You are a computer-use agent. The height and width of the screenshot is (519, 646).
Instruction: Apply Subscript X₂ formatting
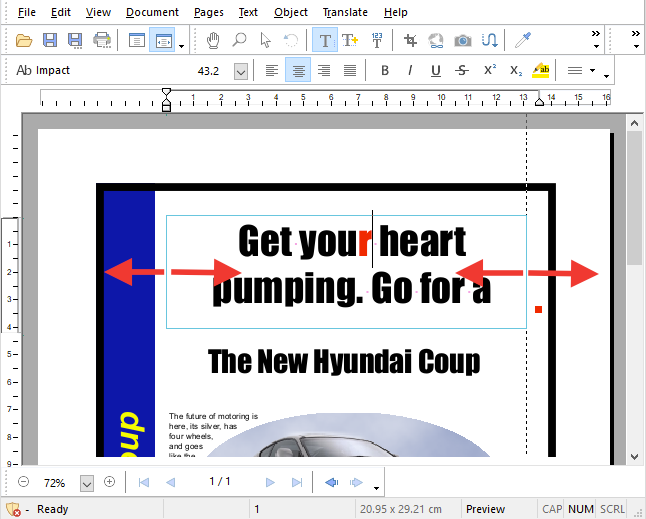pyautogui.click(x=515, y=70)
